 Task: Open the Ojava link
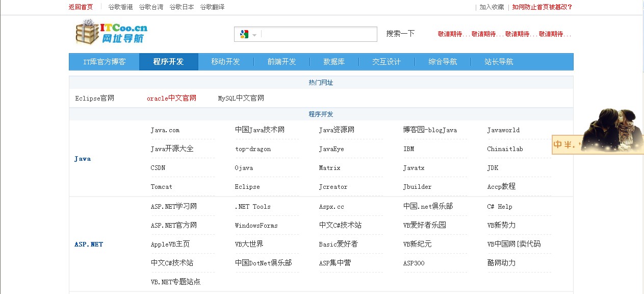pyautogui.click(x=244, y=168)
